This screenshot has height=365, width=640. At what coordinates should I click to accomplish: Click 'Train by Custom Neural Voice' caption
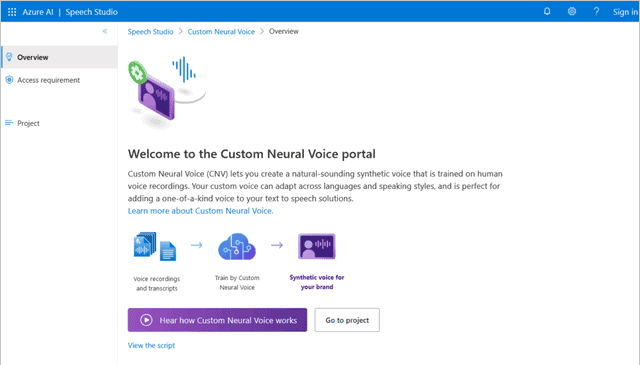(237, 283)
